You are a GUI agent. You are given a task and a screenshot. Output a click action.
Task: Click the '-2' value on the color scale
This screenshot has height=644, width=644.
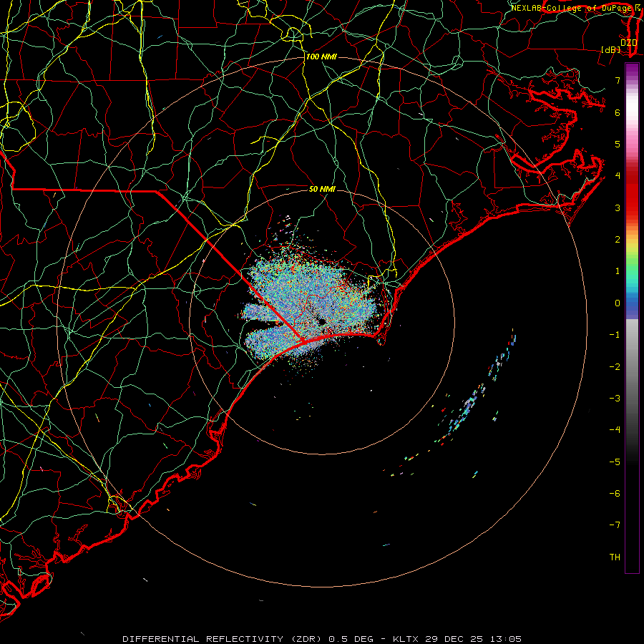coord(615,367)
